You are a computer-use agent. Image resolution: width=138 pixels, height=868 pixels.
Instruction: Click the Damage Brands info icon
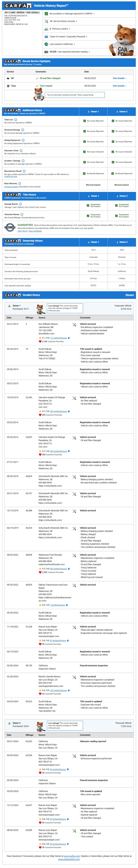point(20,204)
